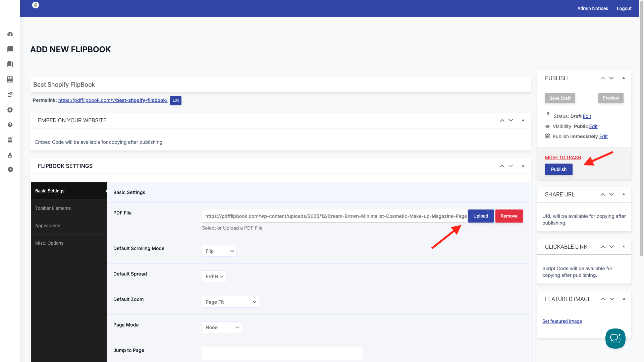Open the Default Zoom Page Fit dropdown
This screenshot has width=644, height=362.
pos(230,302)
